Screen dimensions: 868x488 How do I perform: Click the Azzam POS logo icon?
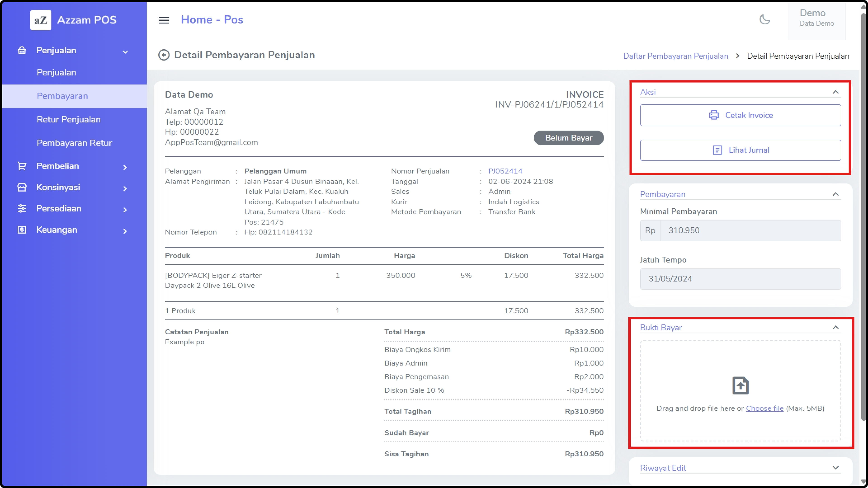(40, 20)
